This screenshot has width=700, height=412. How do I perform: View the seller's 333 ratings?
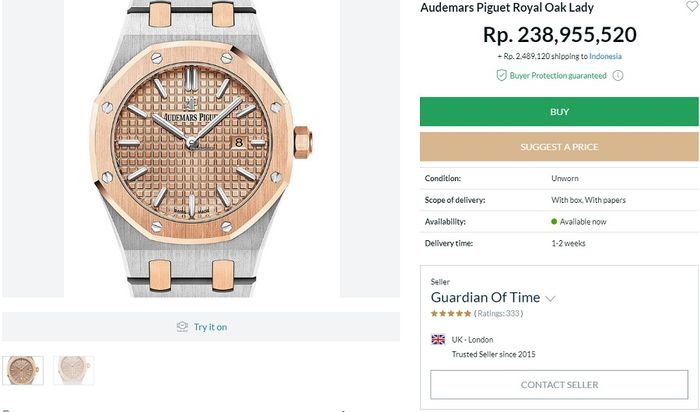(499, 313)
